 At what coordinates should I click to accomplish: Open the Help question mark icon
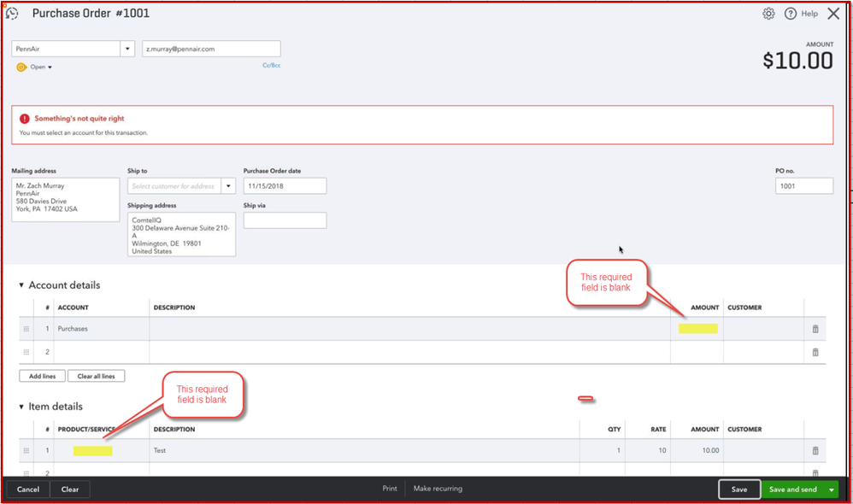click(791, 14)
